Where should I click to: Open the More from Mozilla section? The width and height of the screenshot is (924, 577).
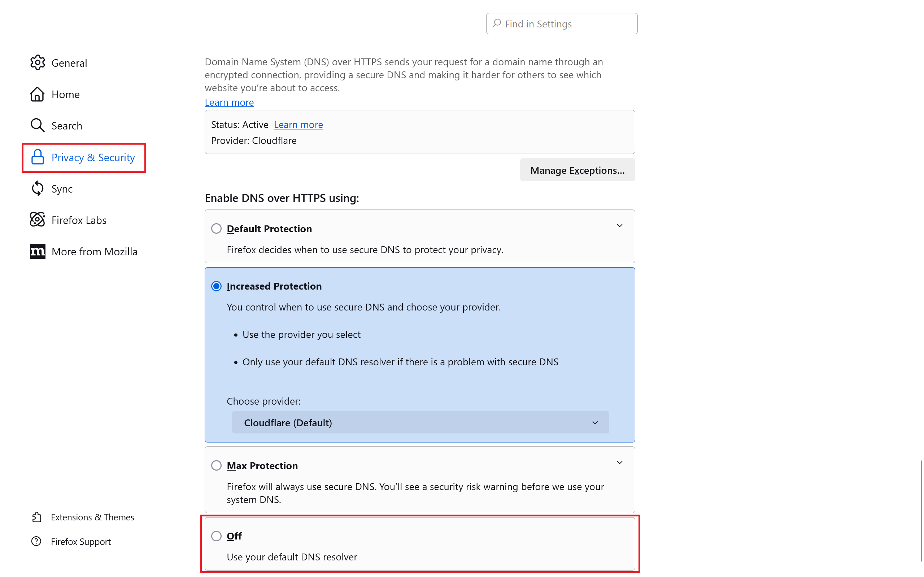94,251
